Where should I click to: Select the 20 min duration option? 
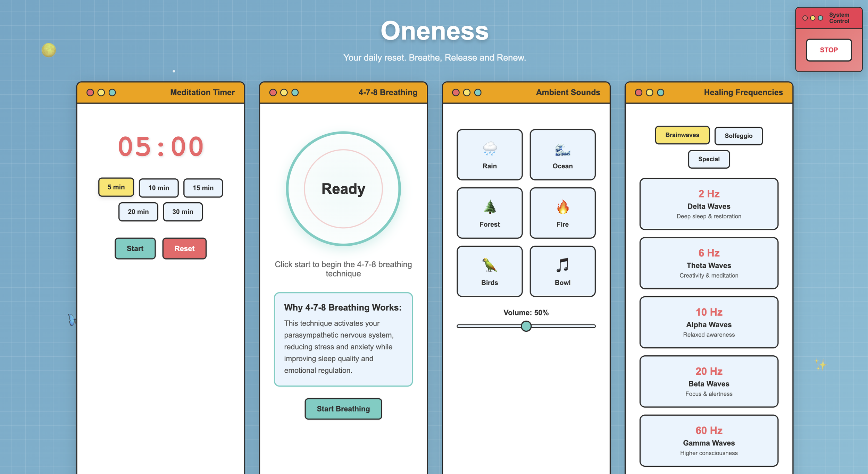(x=138, y=212)
